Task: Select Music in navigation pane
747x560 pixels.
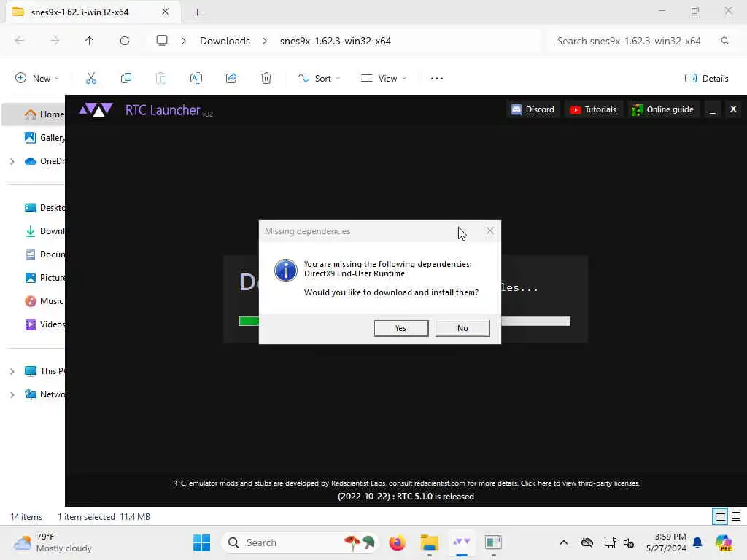Action: [x=44, y=301]
